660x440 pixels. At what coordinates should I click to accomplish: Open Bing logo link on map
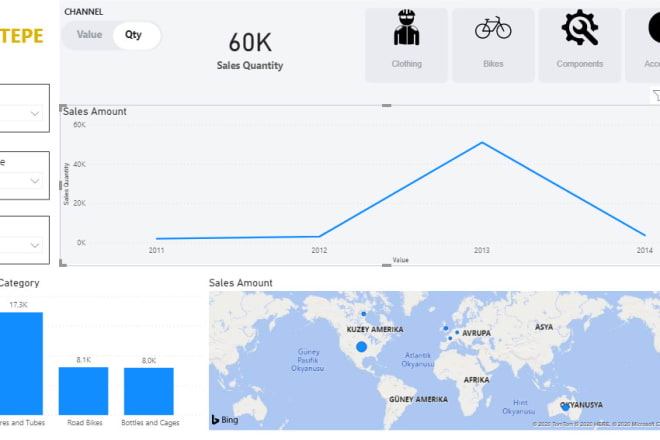[225, 420]
